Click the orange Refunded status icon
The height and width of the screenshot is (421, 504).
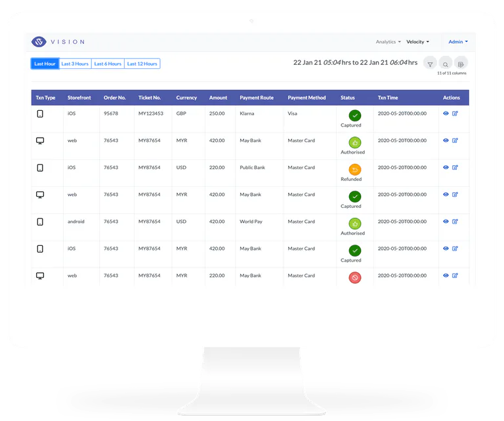(x=355, y=170)
